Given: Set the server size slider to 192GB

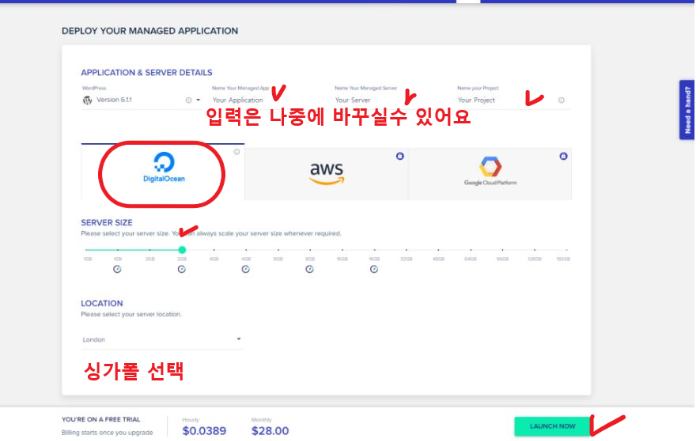Looking at the screenshot, I should click(567, 250).
